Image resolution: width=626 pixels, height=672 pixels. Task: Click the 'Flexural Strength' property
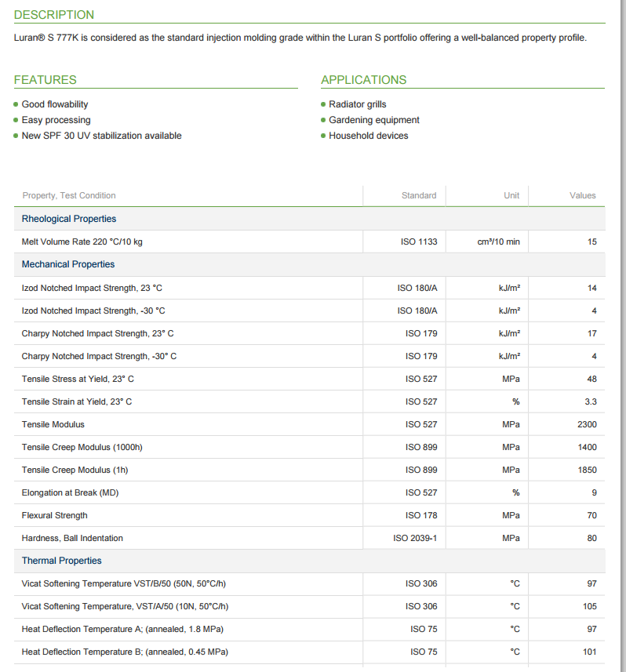(54, 515)
